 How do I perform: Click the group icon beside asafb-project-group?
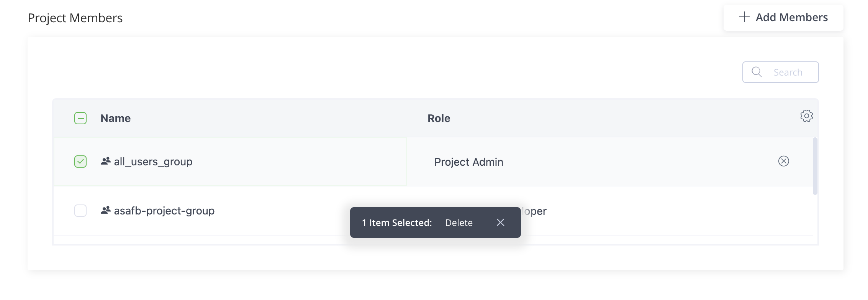tap(106, 210)
